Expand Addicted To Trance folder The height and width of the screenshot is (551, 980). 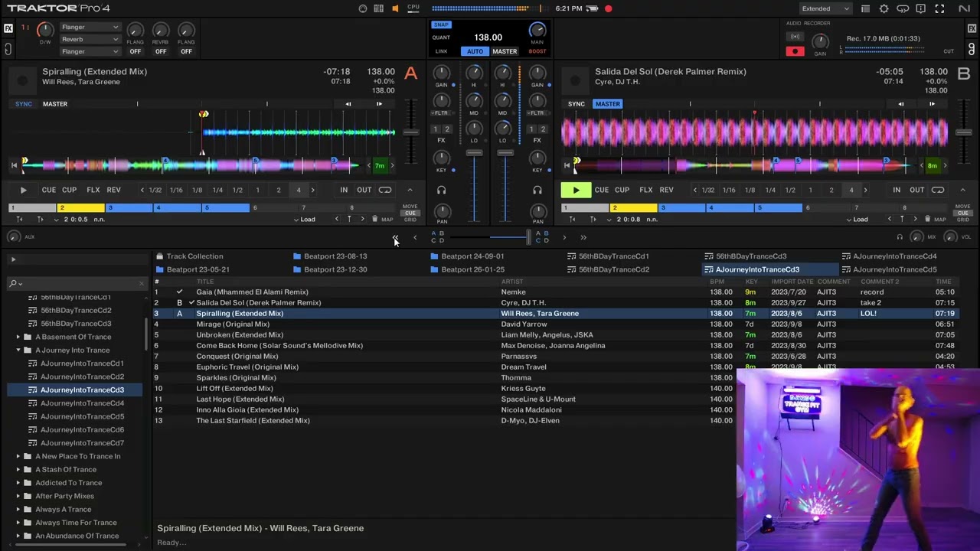(x=18, y=483)
